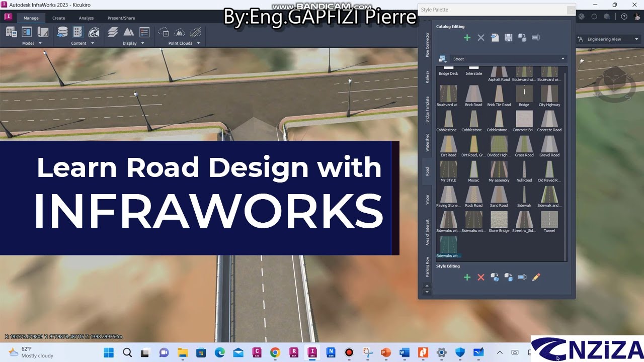Screen dimensions: 644x362
Task: Click Point Cloud Terrain icon
Action: click(180, 32)
